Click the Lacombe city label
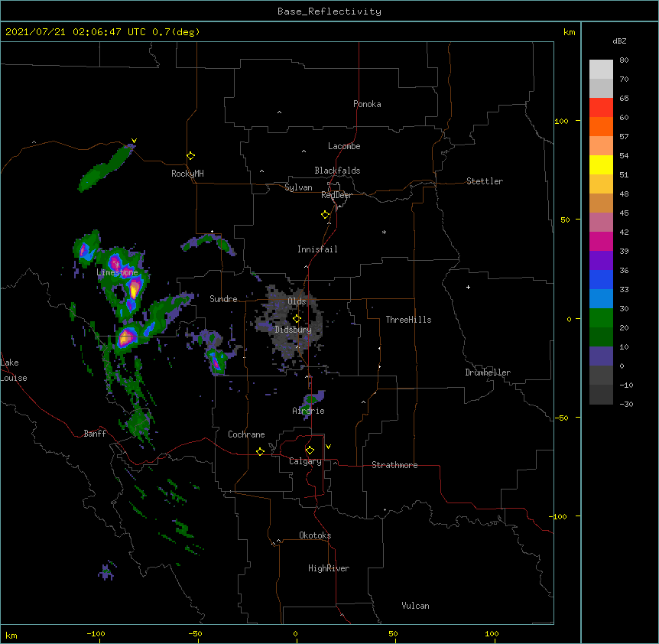 point(344,146)
